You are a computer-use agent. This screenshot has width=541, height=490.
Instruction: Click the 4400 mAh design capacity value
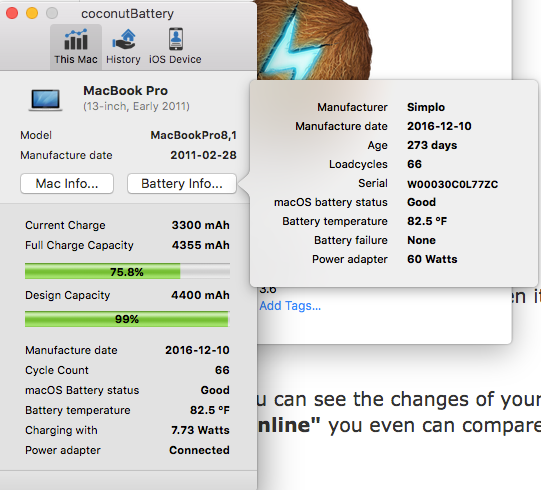click(200, 295)
